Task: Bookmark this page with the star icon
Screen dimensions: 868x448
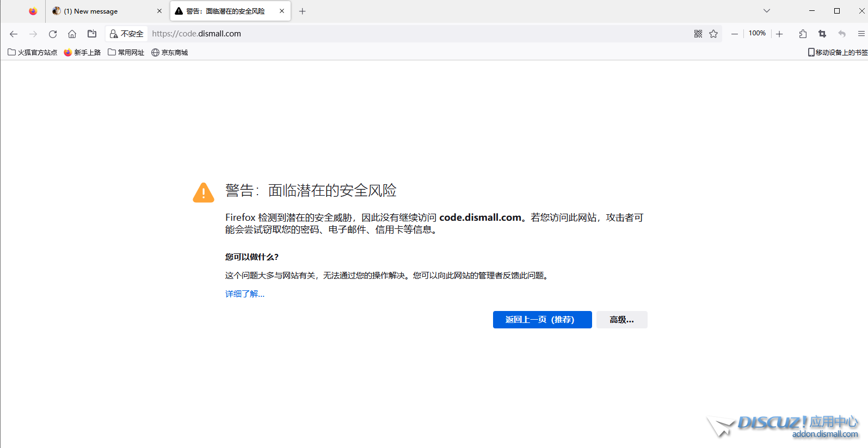Action: click(x=713, y=34)
